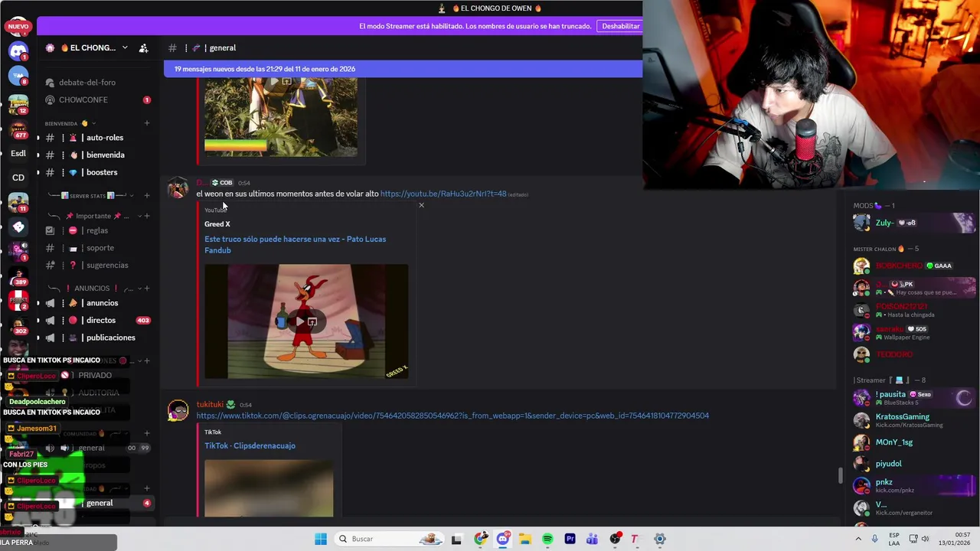Open volume control in system tray
This screenshot has height=551, width=980.
[x=925, y=539]
